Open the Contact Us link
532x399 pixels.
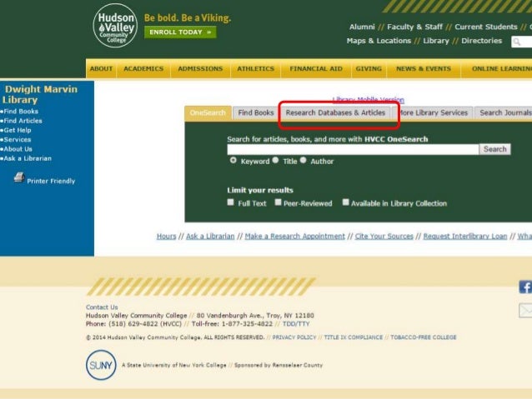pyautogui.click(x=102, y=307)
